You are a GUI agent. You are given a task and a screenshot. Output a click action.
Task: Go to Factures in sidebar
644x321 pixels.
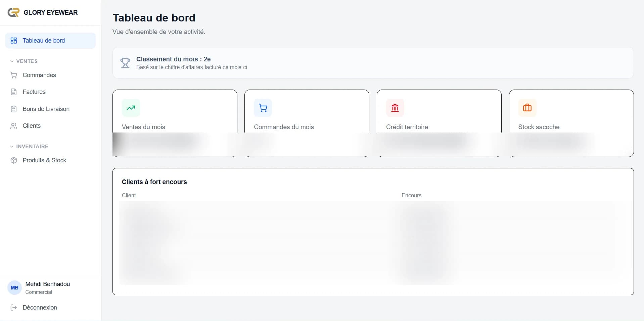[x=50, y=92]
